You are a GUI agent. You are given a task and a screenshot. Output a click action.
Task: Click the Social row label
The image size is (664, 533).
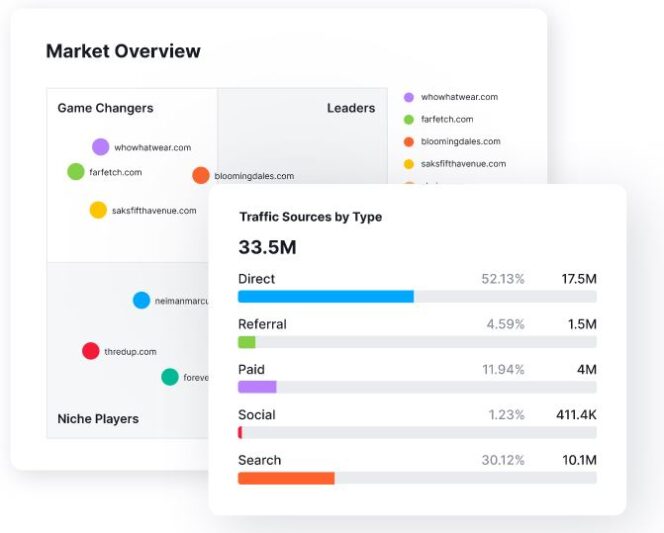tap(257, 415)
